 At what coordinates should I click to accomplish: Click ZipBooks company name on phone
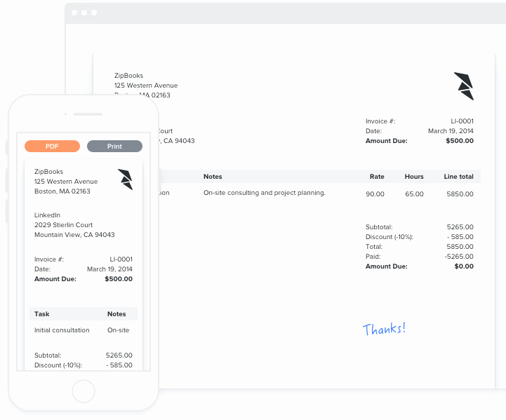pyautogui.click(x=48, y=172)
